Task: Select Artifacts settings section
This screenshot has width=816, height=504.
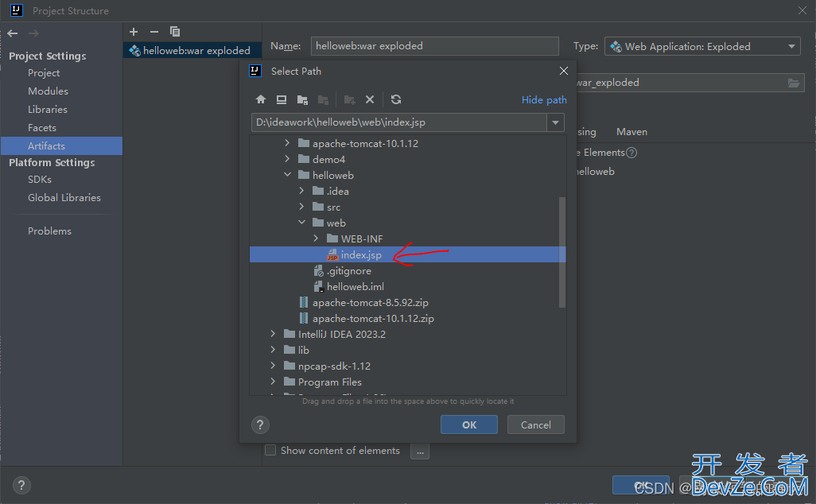Action: click(61, 146)
